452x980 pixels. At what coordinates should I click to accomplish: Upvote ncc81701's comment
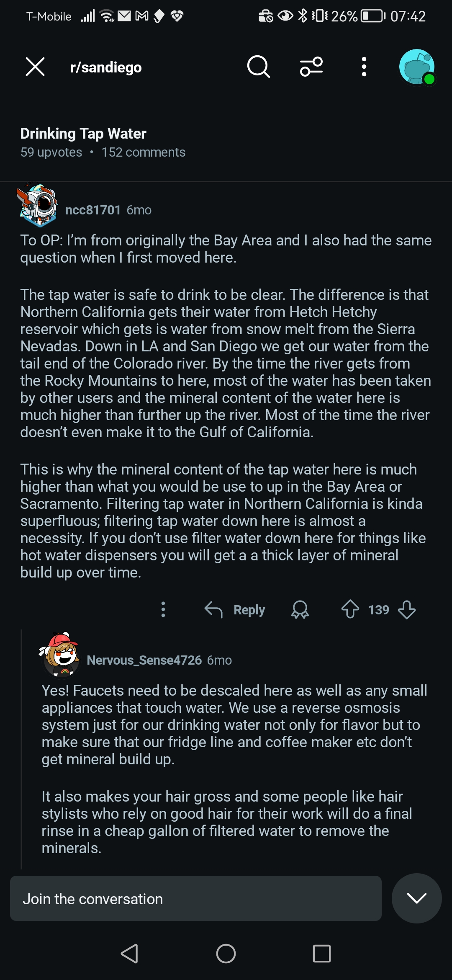coord(350,609)
